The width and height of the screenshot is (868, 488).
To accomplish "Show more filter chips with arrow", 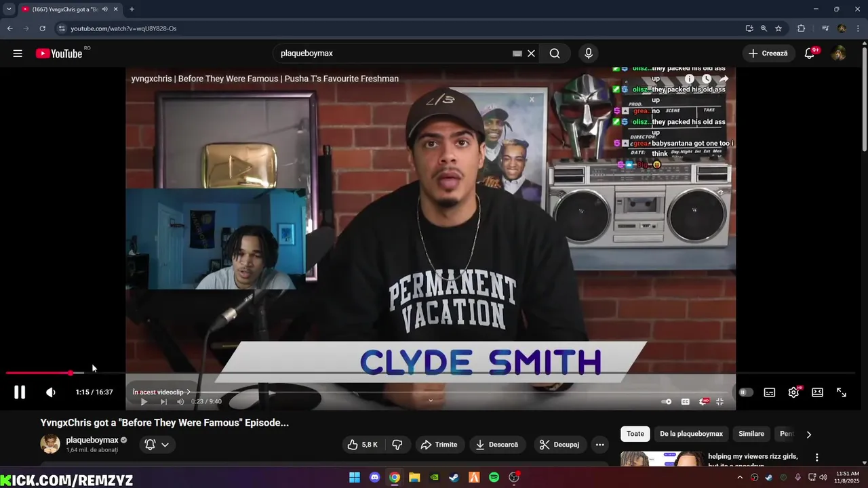I will 808,434.
